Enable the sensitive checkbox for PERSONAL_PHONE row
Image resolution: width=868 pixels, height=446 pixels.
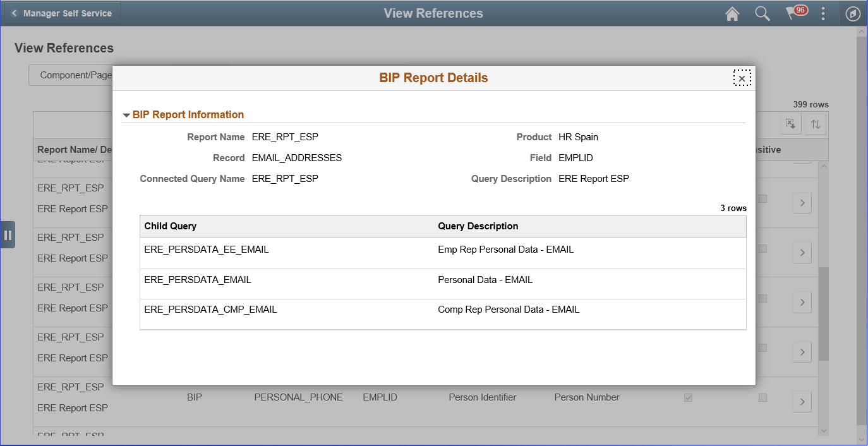tap(763, 397)
